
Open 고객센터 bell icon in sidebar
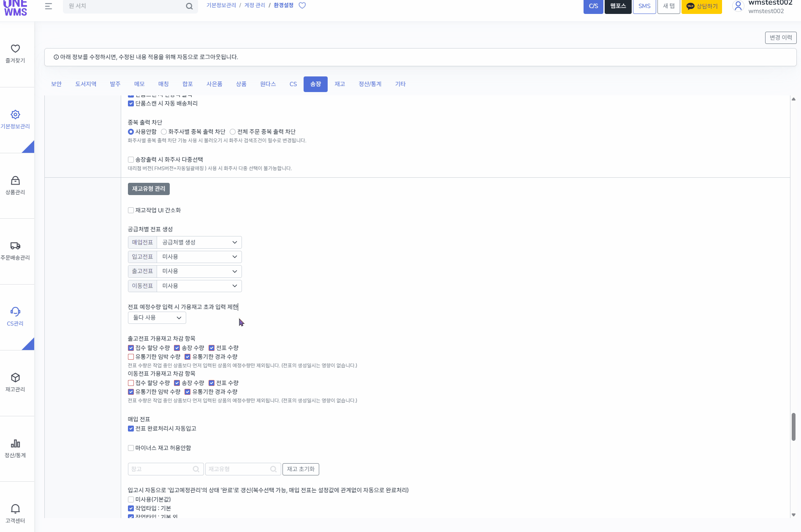click(x=15, y=509)
